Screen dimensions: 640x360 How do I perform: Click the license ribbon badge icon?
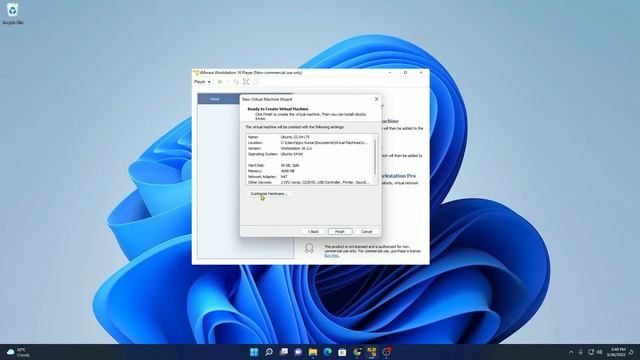point(309,248)
